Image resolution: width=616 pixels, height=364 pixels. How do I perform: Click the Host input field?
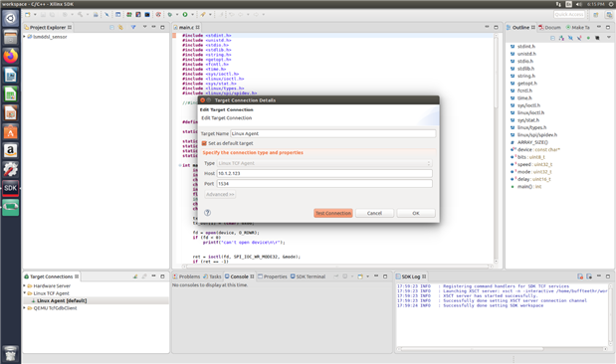coord(324,173)
